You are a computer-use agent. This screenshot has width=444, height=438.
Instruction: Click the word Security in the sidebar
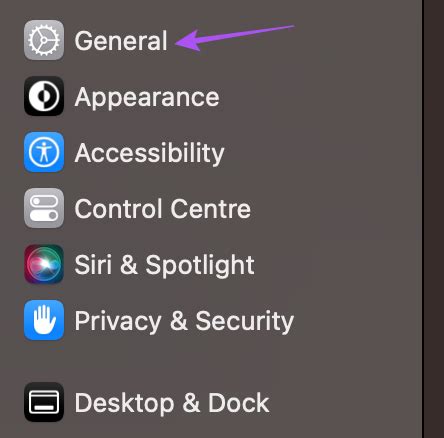[245, 321]
